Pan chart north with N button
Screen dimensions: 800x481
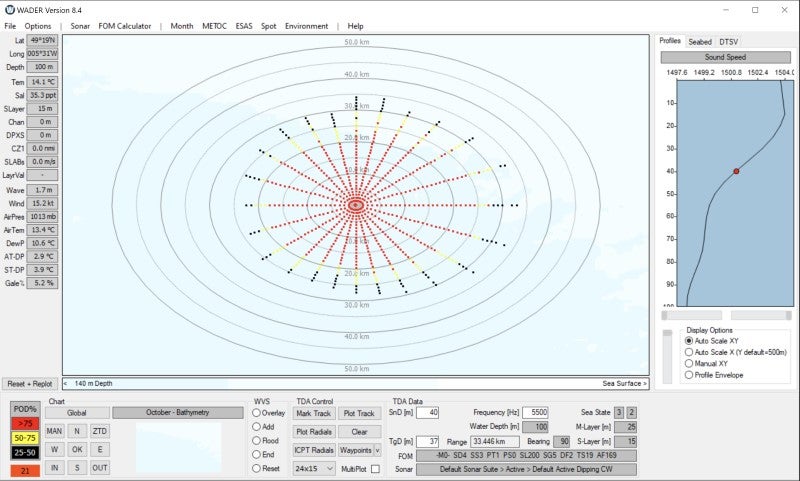point(77,431)
